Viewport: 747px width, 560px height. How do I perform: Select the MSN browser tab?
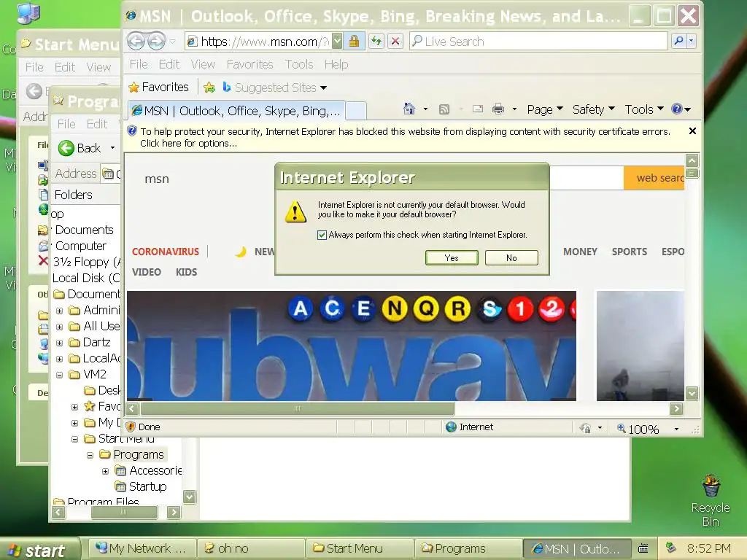point(236,111)
